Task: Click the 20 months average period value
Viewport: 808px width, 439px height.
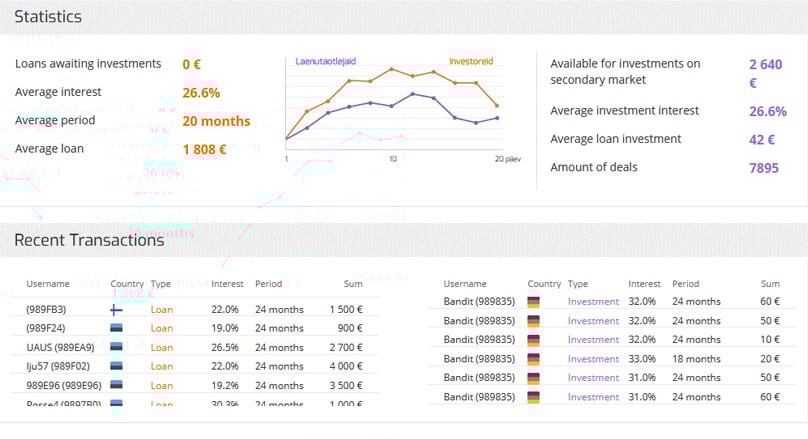Action: pyautogui.click(x=216, y=121)
